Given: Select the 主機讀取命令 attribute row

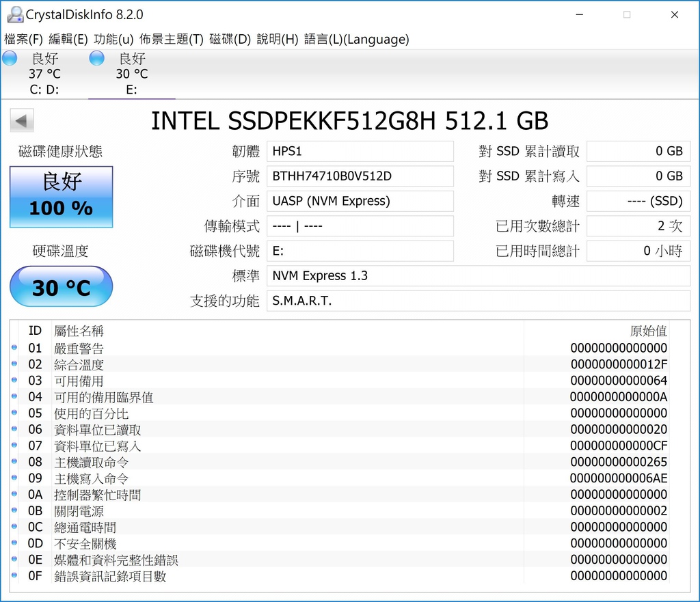Looking at the screenshot, I should 339,461.
